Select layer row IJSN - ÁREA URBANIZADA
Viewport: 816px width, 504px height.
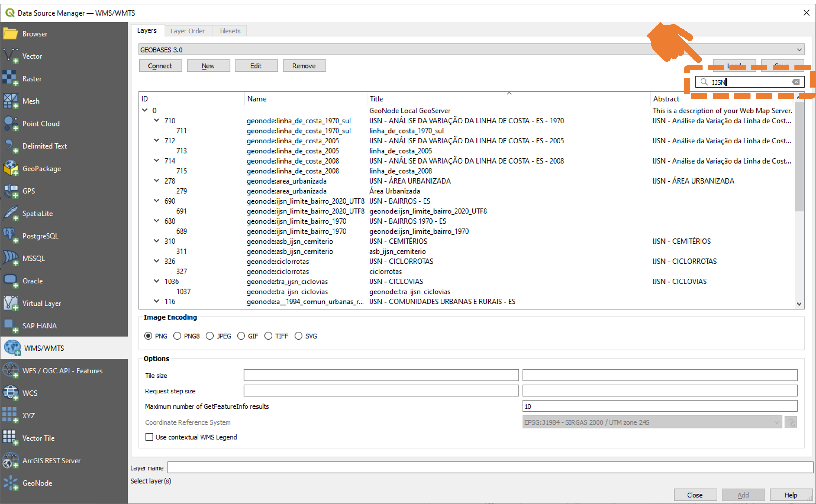[x=467, y=181]
